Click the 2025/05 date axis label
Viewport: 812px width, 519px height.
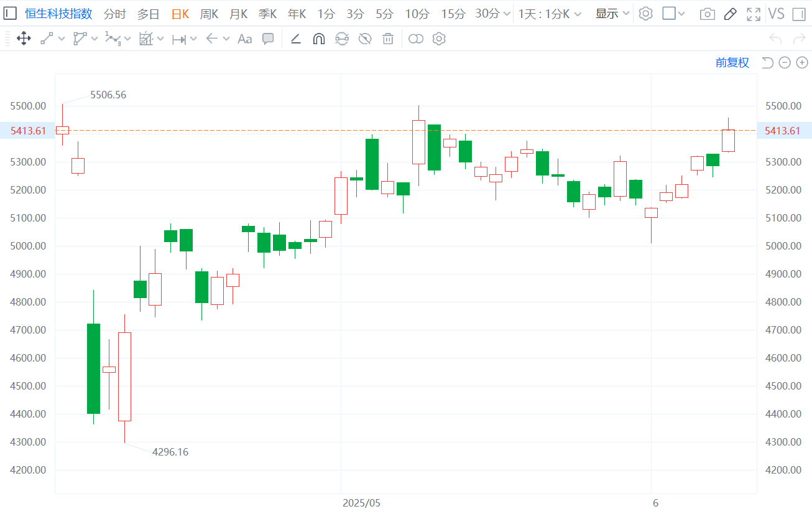[361, 503]
